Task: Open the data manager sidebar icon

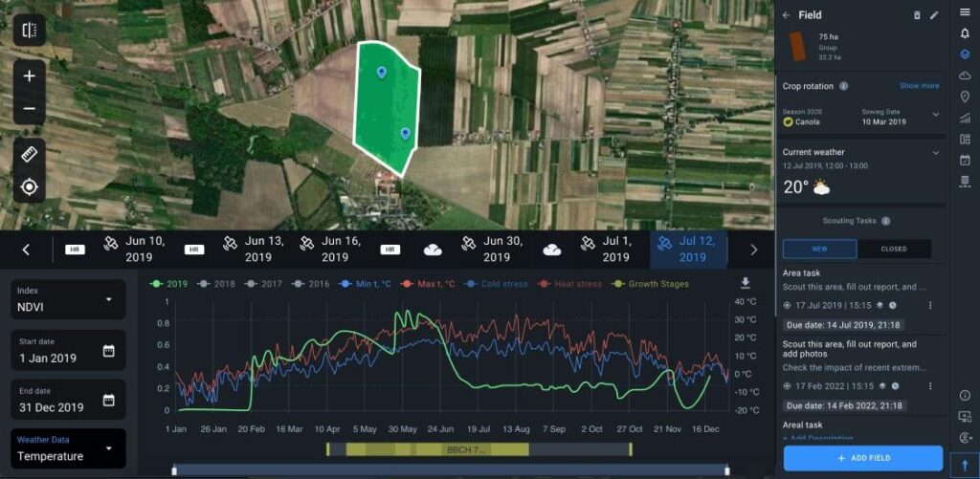Action: click(x=965, y=181)
